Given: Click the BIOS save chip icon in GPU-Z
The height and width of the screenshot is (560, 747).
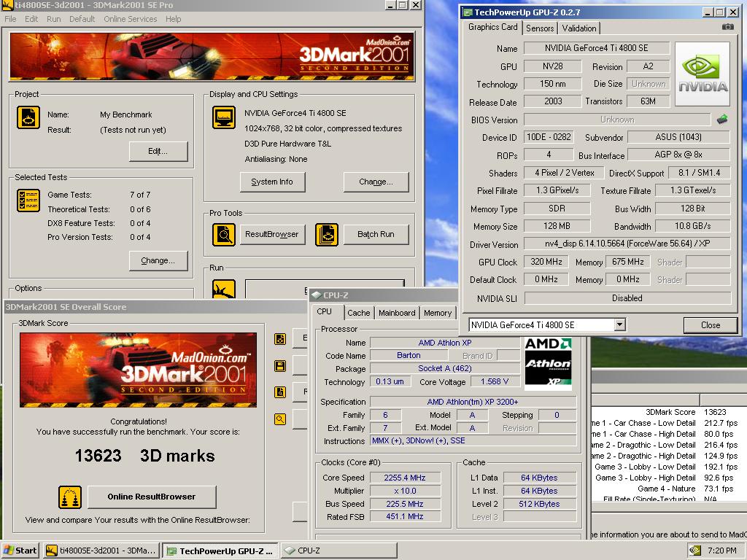Looking at the screenshot, I should pyautogui.click(x=722, y=119).
